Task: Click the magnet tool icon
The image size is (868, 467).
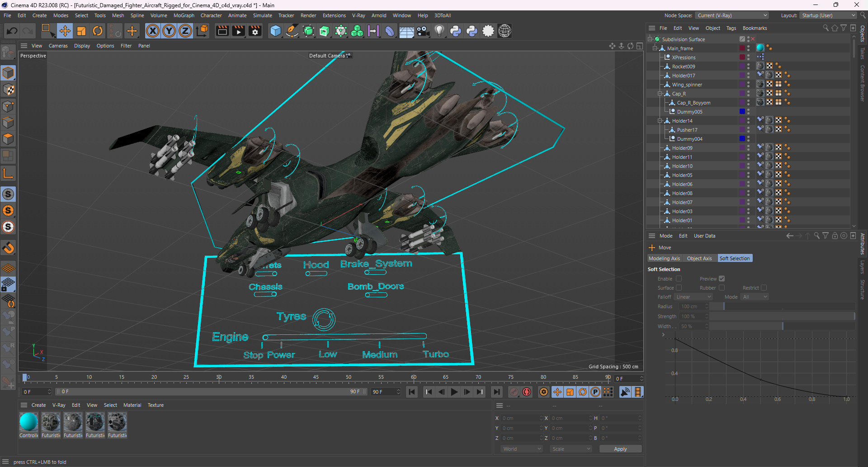Action: [8, 248]
